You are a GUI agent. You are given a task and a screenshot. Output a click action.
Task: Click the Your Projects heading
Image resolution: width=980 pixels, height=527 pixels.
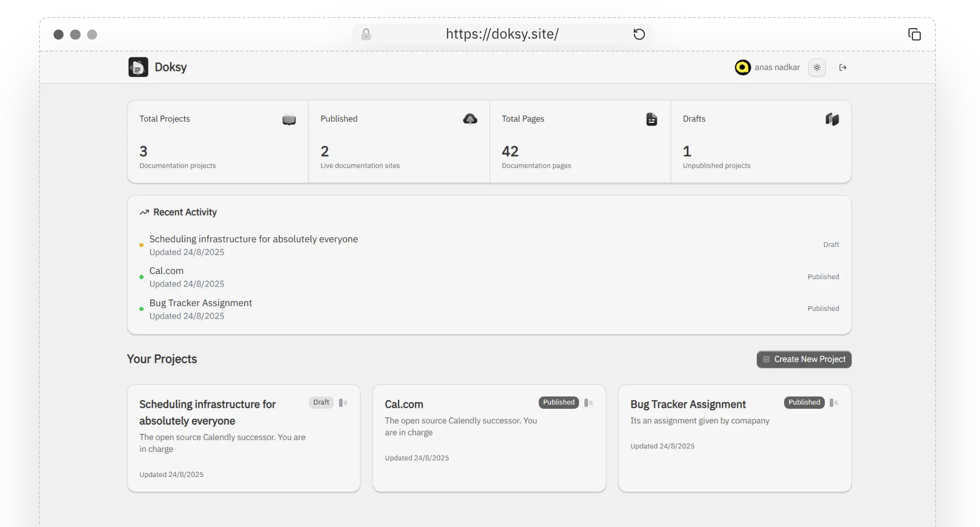162,359
